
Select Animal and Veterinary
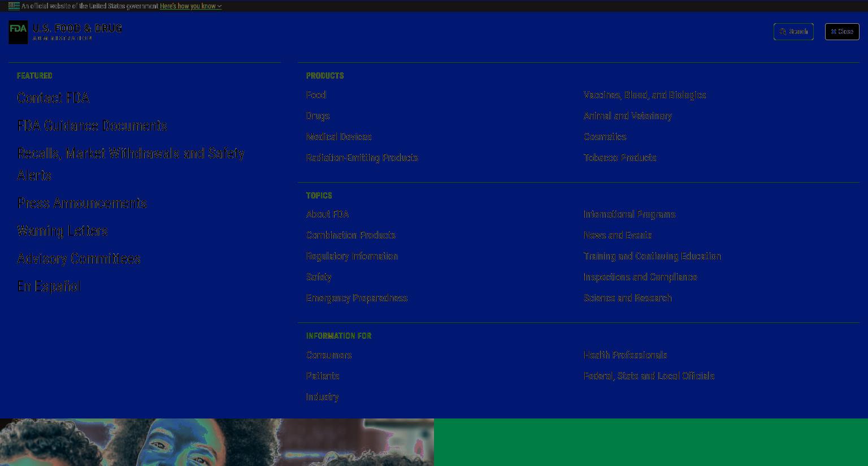tap(627, 116)
